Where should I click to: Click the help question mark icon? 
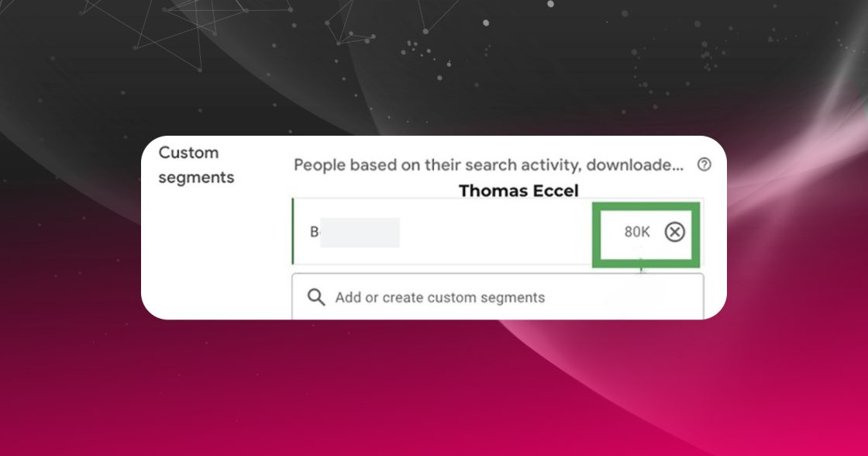coord(704,164)
